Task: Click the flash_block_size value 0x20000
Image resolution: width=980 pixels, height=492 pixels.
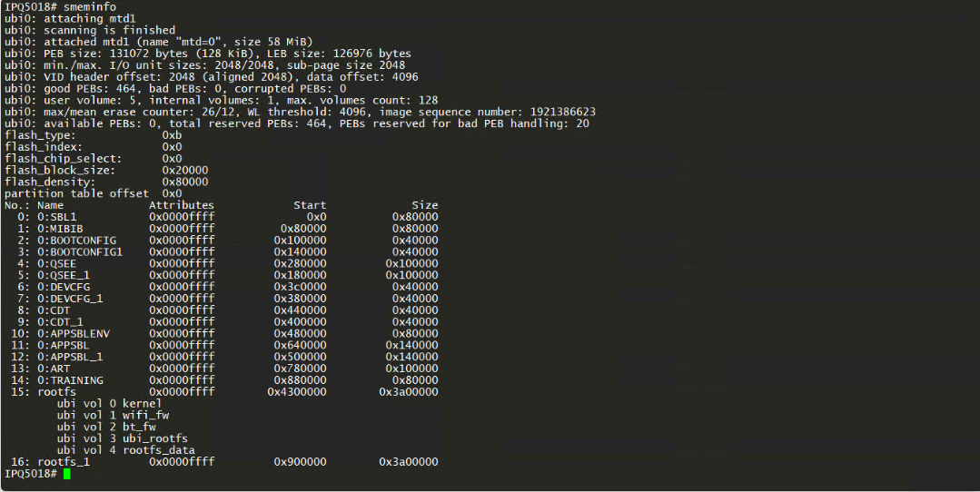Action: tap(184, 170)
